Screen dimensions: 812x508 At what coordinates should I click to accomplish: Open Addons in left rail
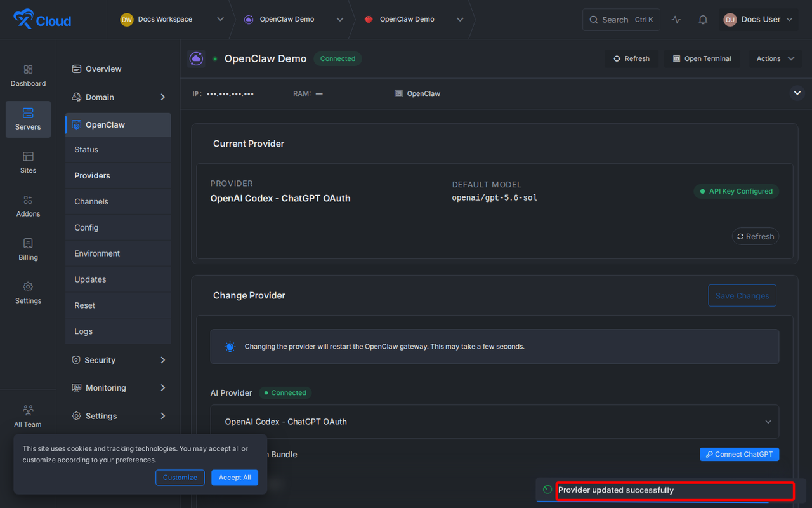click(28, 206)
